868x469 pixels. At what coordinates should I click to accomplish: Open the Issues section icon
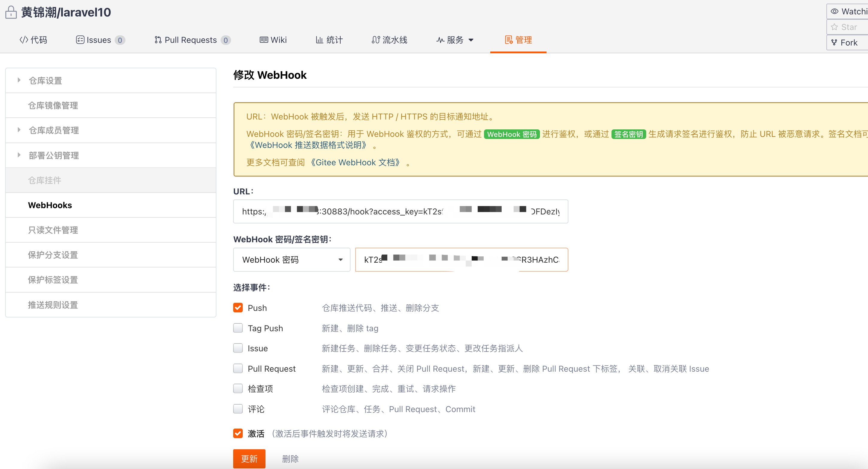[x=80, y=40]
